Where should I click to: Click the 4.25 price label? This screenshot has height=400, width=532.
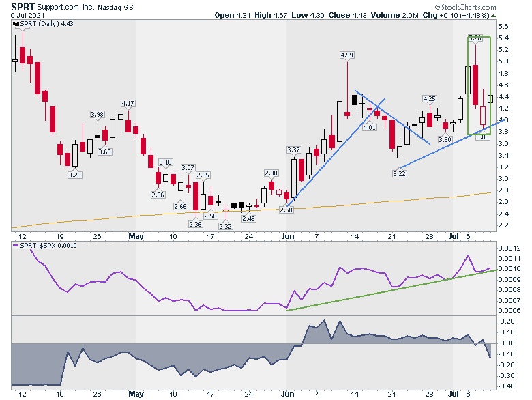click(429, 99)
